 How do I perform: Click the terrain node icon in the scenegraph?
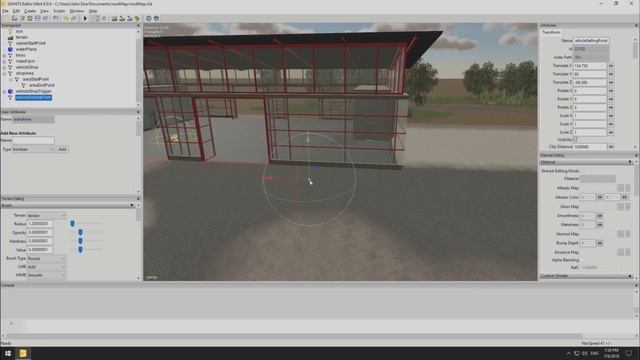[x=11, y=37]
